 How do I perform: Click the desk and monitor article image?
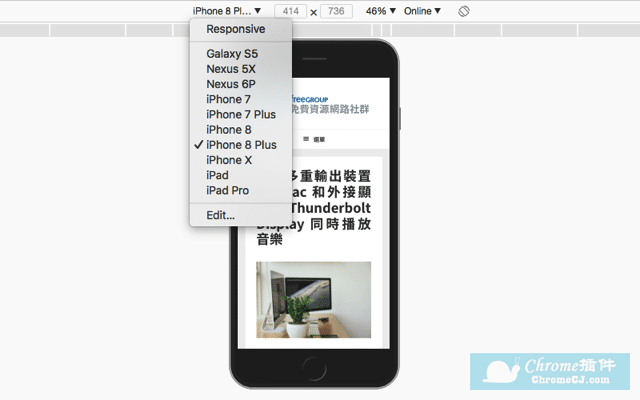[x=313, y=300]
